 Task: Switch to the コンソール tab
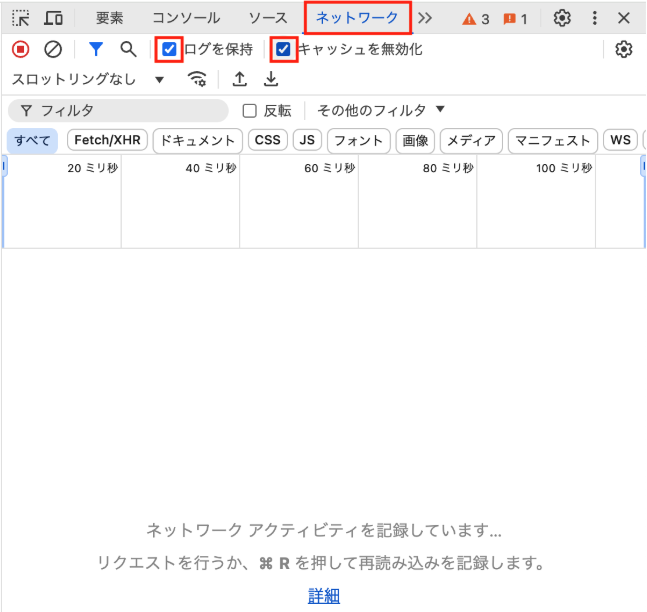(186, 18)
